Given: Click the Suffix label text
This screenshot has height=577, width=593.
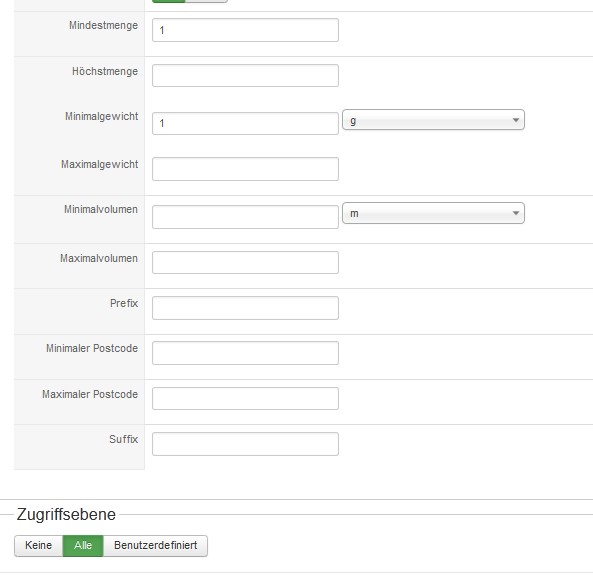Looking at the screenshot, I should pos(123,439).
